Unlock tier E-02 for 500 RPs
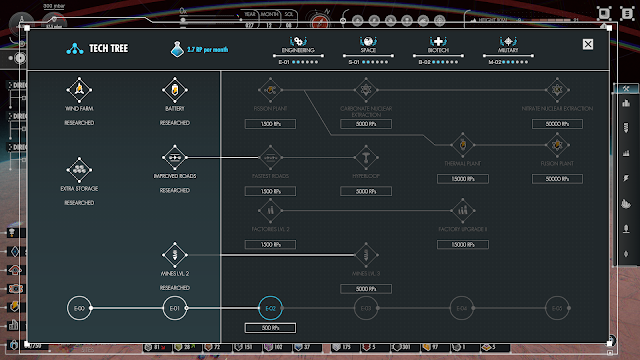Image resolution: width=640 pixels, height=360 pixels. tap(270, 328)
